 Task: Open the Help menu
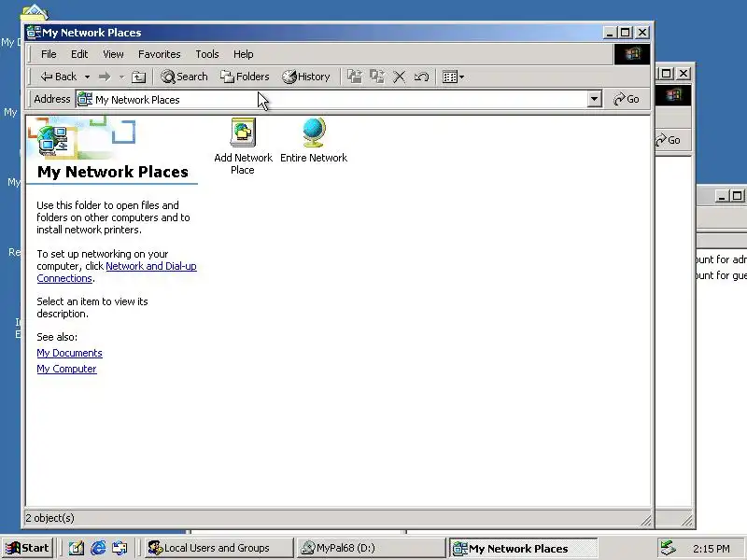tap(244, 54)
